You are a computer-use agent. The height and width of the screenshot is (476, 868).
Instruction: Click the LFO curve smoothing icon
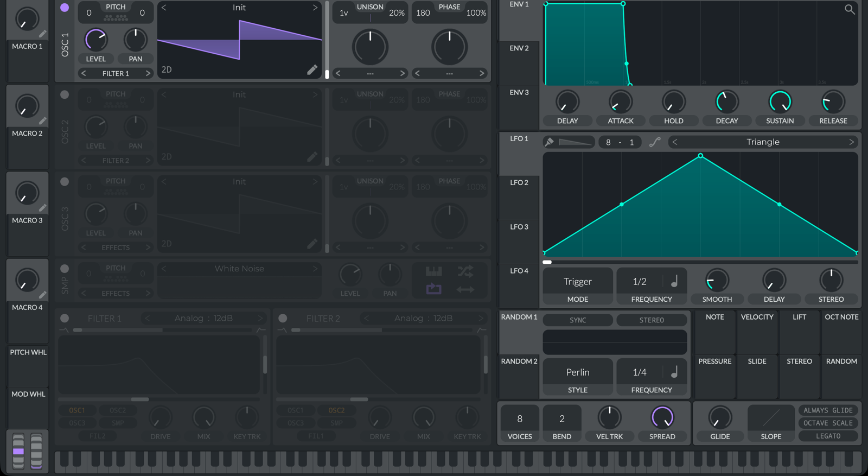click(655, 142)
